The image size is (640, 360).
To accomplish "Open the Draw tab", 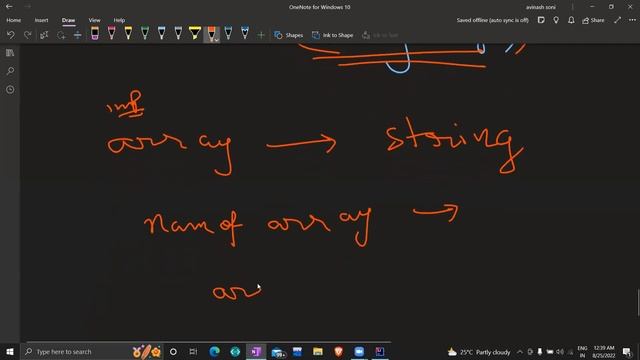I will (69, 20).
